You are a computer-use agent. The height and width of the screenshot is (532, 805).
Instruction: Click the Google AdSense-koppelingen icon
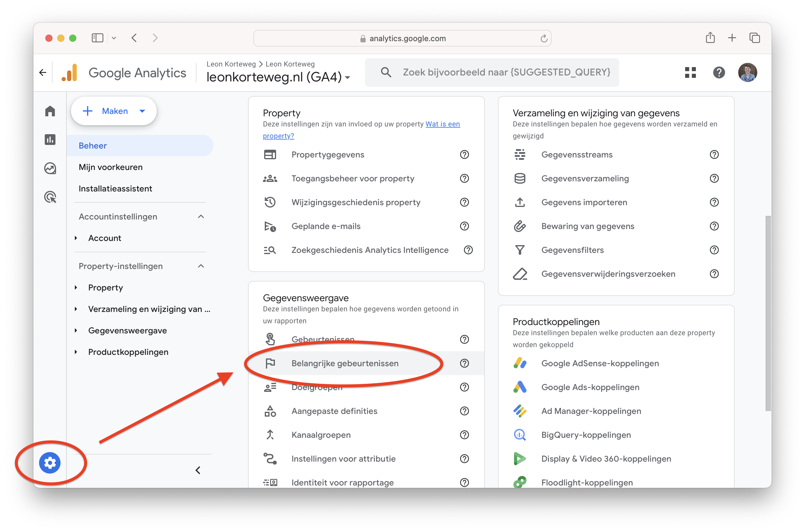520,364
